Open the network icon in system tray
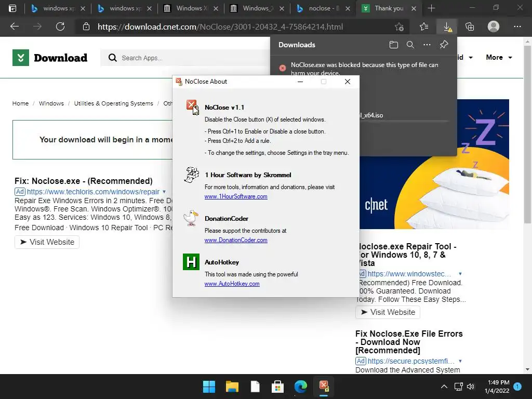This screenshot has height=399, width=532. (x=458, y=387)
